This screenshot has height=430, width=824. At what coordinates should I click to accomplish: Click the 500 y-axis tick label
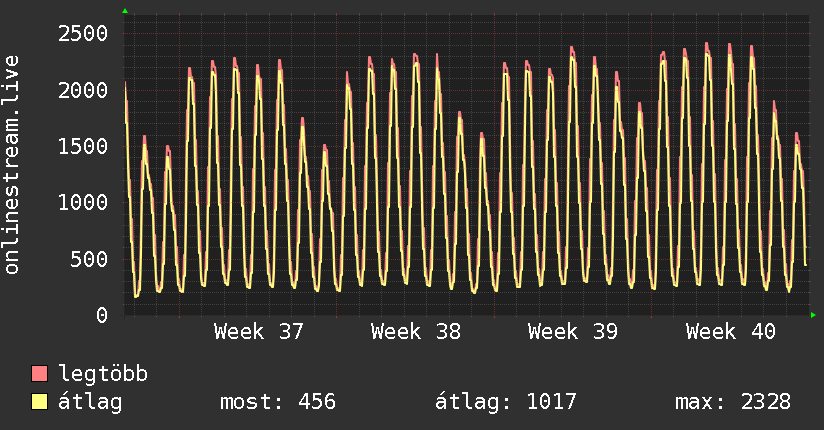[x=89, y=259]
